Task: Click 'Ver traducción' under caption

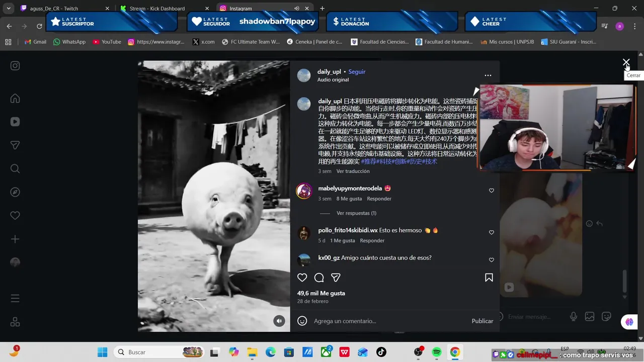Action: (353, 171)
